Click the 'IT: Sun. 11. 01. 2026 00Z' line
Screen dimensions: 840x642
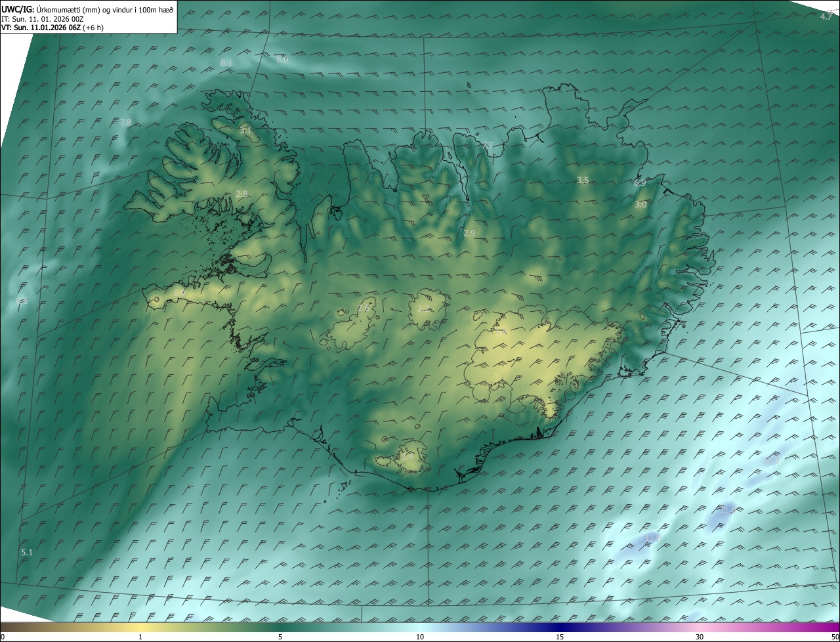(42, 19)
